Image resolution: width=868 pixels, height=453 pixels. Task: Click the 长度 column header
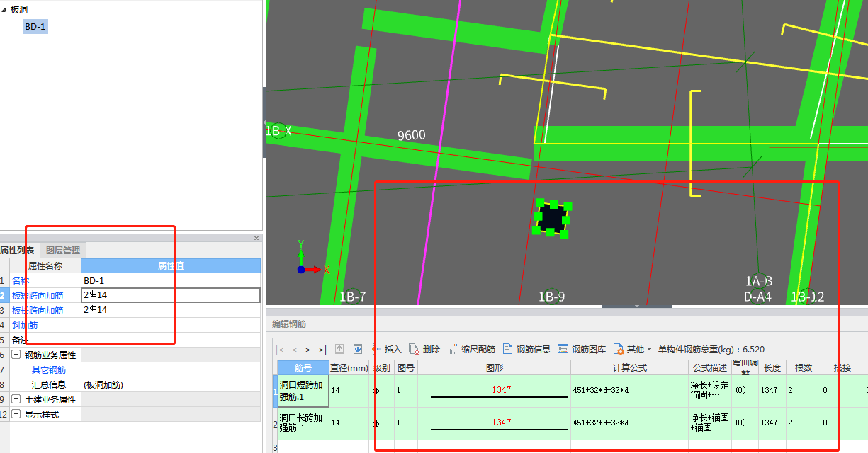772,367
